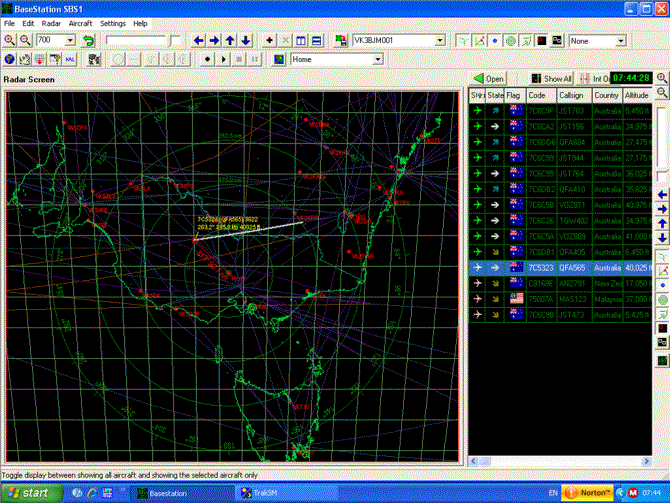Click the Show All toggle button

tap(551, 79)
